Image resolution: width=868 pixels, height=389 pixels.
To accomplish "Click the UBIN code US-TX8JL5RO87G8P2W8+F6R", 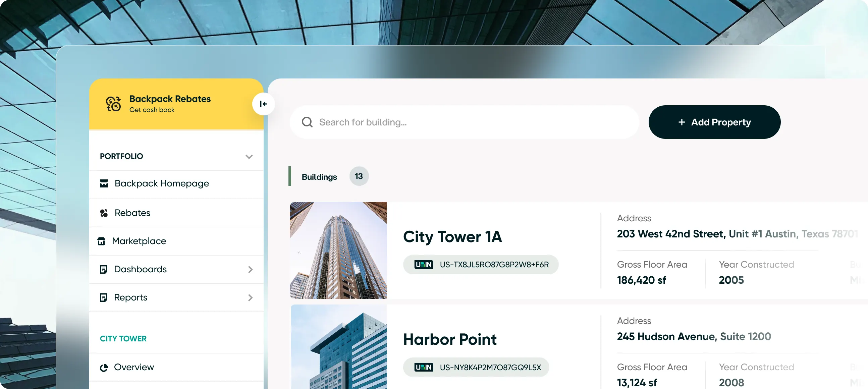I will point(494,265).
